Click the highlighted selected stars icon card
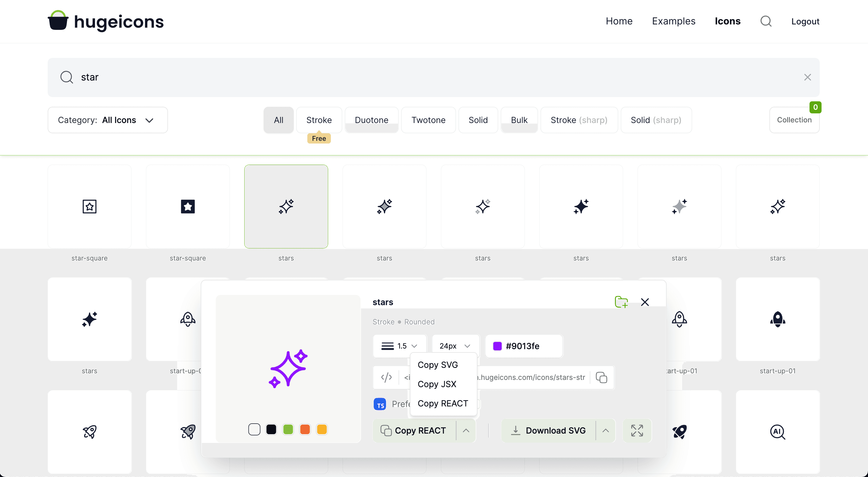Screen dimensions: 868x477 pyautogui.click(x=286, y=206)
